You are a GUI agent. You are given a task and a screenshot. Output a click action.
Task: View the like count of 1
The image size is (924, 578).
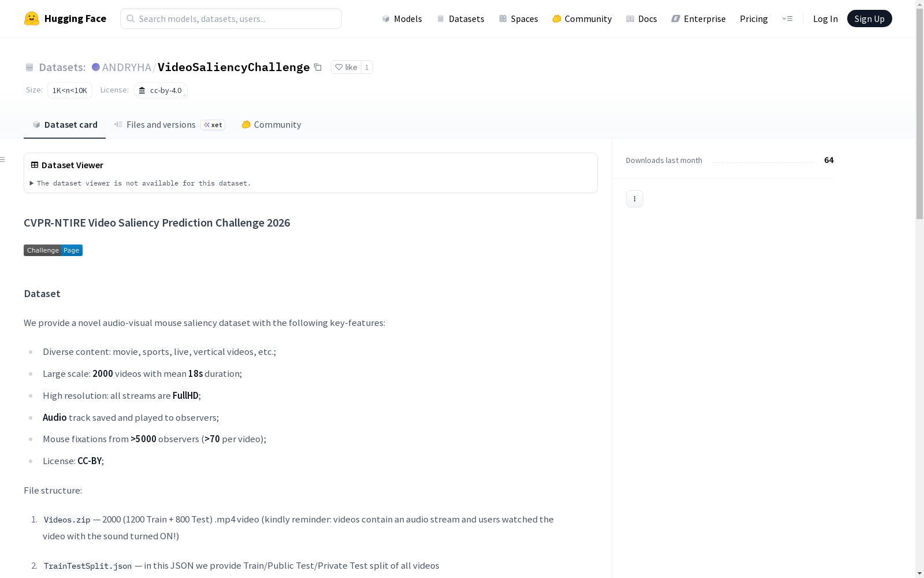click(367, 67)
